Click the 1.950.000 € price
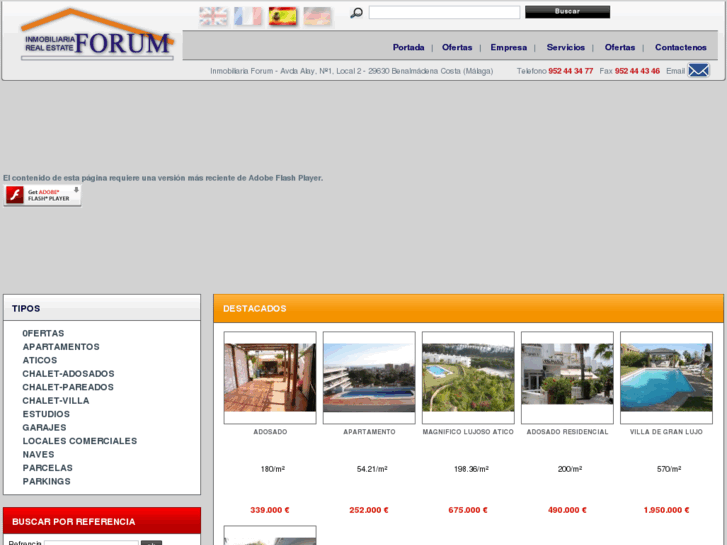The height and width of the screenshot is (545, 727). coord(666,510)
